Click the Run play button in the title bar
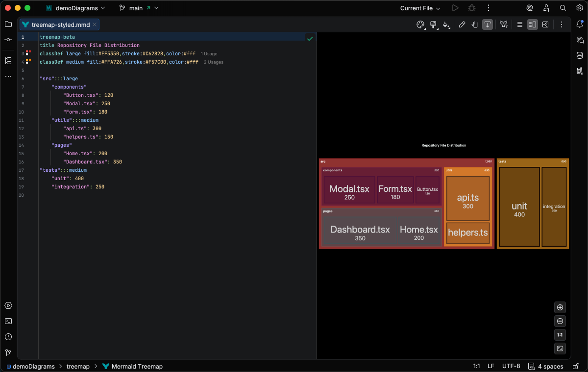 (x=455, y=8)
